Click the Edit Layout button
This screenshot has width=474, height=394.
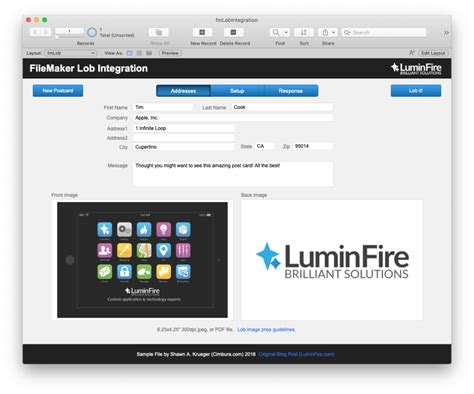click(433, 53)
